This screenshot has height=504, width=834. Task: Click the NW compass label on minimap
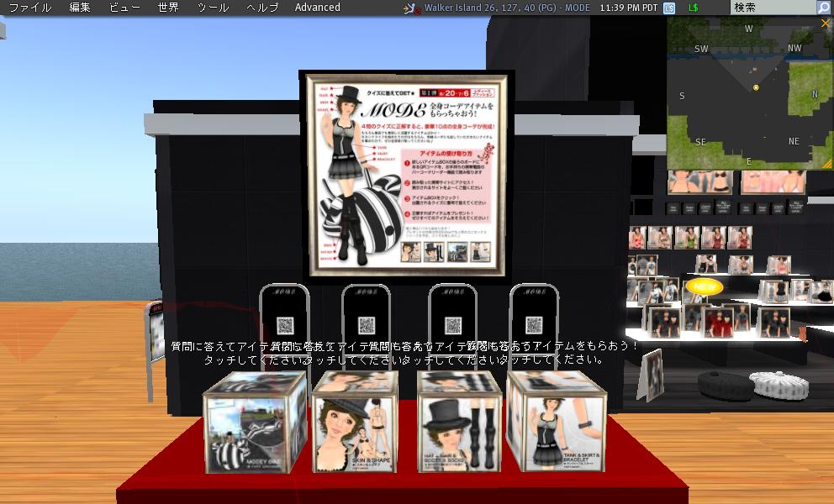point(794,48)
